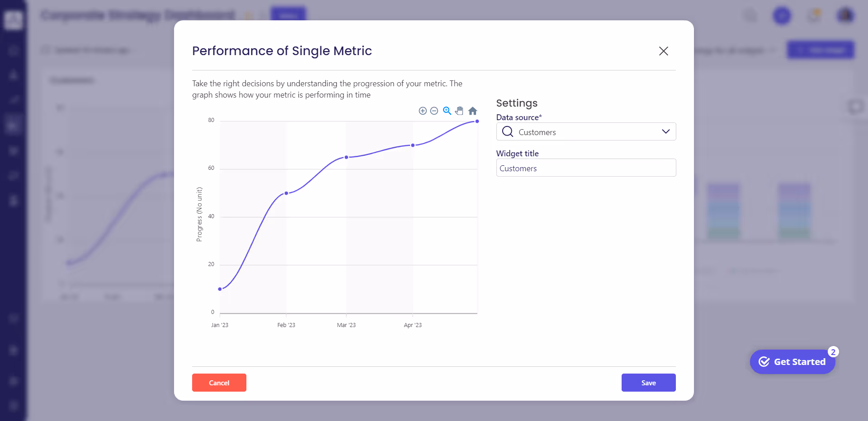Save the single metric widget settings

(x=648, y=383)
